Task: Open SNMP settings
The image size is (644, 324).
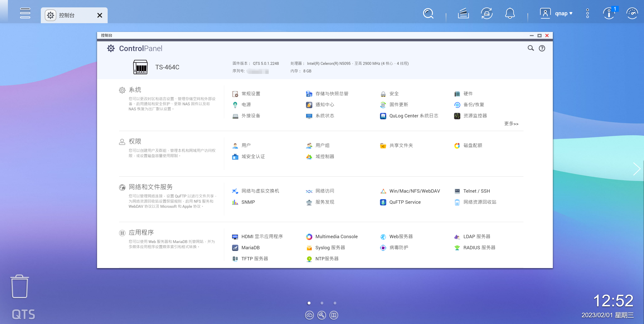Action: click(243, 202)
